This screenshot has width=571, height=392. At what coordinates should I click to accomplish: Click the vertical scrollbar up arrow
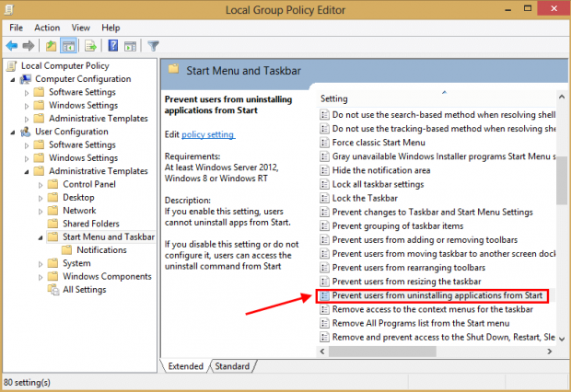click(562, 97)
